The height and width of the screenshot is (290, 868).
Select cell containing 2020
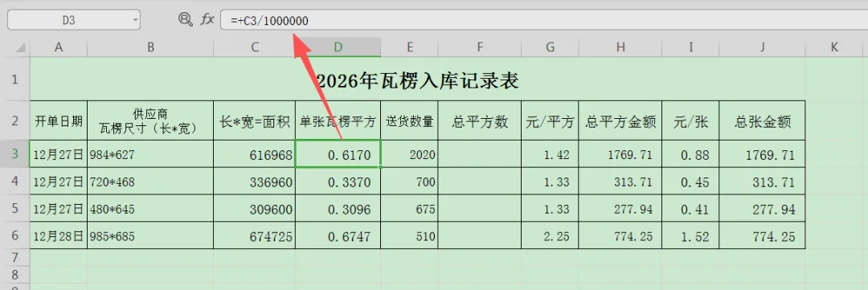(x=410, y=154)
